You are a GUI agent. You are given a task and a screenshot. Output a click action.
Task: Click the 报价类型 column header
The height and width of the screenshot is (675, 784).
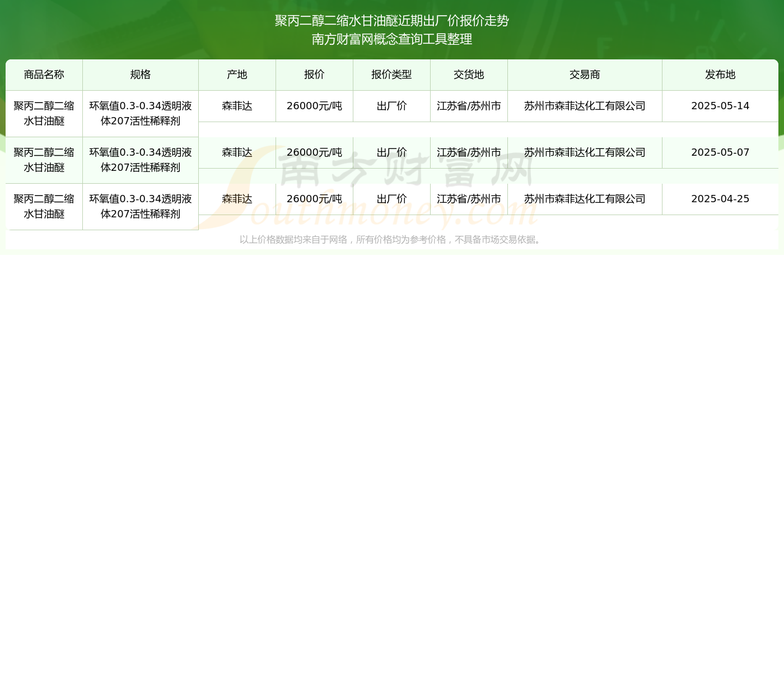pos(392,75)
